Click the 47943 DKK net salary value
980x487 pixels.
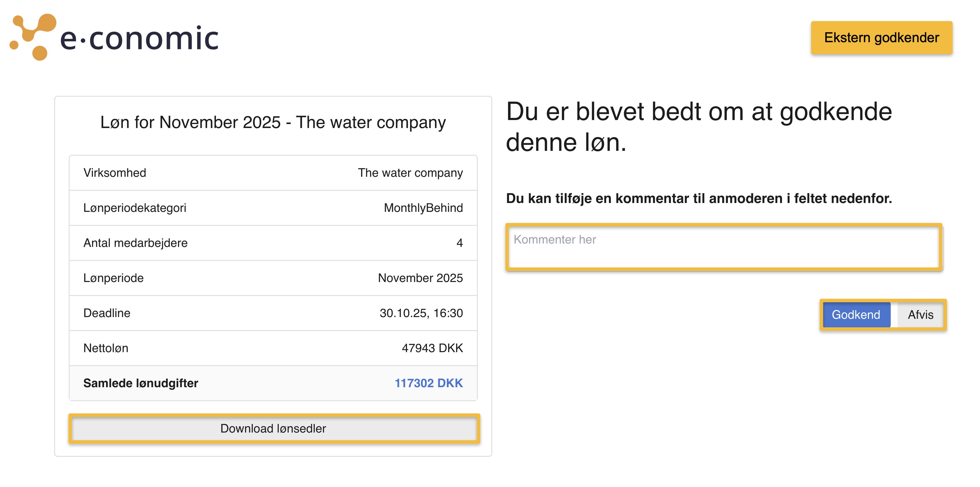(x=432, y=348)
